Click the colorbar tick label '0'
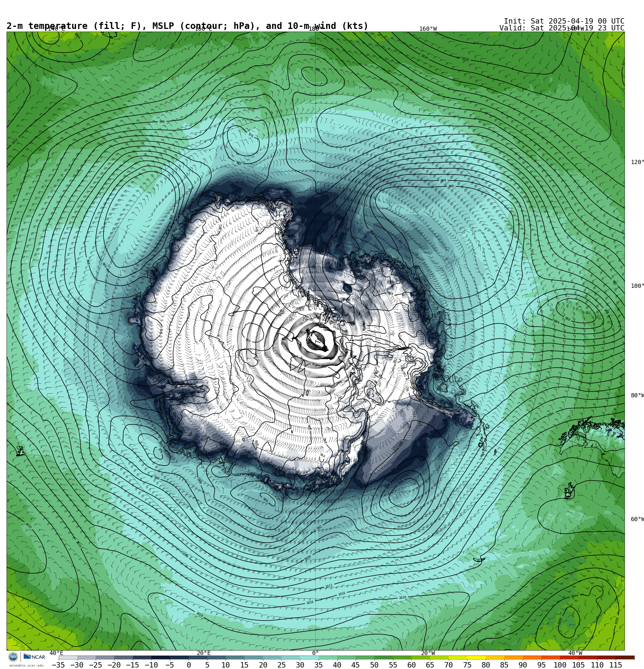Viewport: 644px width, 669px height. pos(189,665)
